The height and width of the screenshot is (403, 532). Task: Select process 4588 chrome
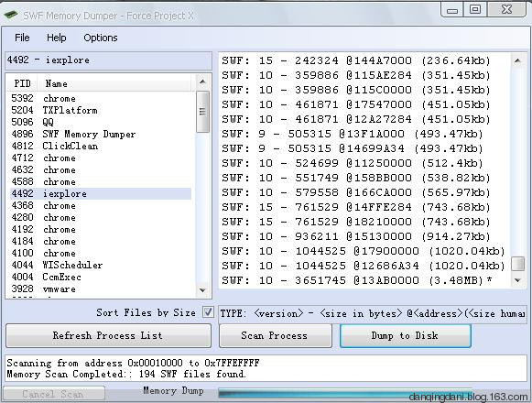101,181
